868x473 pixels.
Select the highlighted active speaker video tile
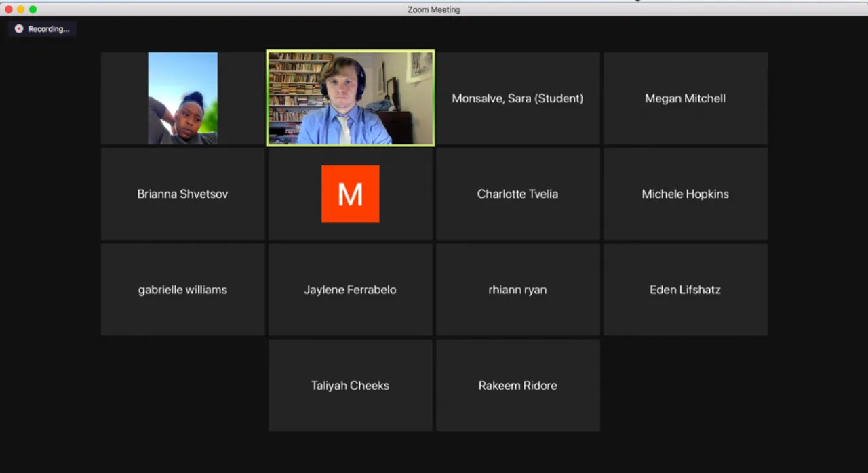350,98
